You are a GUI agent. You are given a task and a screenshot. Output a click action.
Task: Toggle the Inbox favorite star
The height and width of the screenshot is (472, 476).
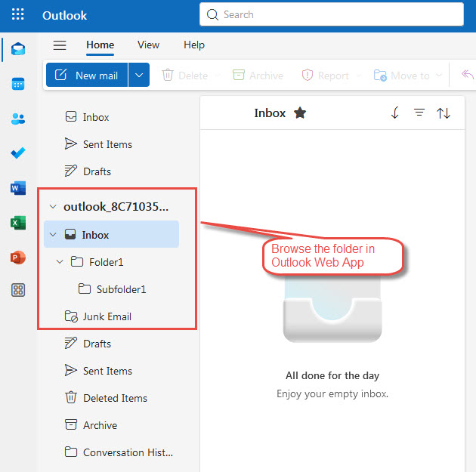coord(300,113)
